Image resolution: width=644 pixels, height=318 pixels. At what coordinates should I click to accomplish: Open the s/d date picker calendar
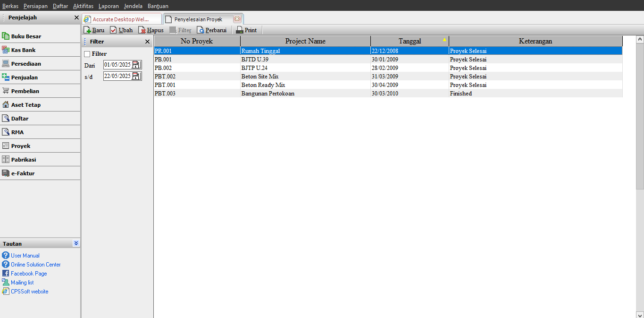(136, 76)
